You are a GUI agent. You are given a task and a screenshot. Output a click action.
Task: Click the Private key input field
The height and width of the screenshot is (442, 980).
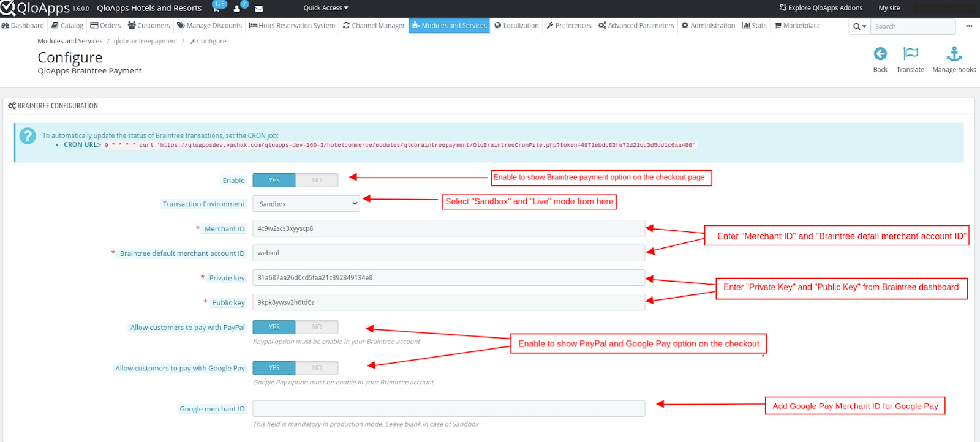(x=449, y=277)
